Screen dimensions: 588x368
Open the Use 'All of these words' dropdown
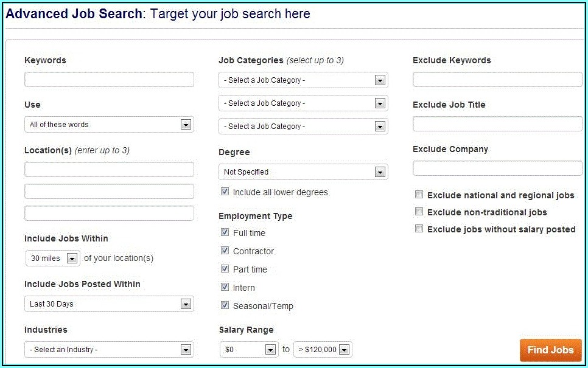(x=110, y=125)
